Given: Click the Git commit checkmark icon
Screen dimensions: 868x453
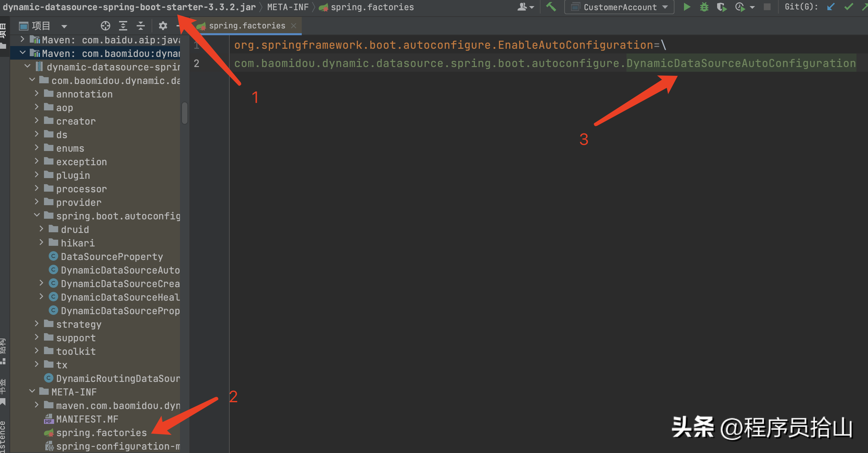Looking at the screenshot, I should [848, 7].
